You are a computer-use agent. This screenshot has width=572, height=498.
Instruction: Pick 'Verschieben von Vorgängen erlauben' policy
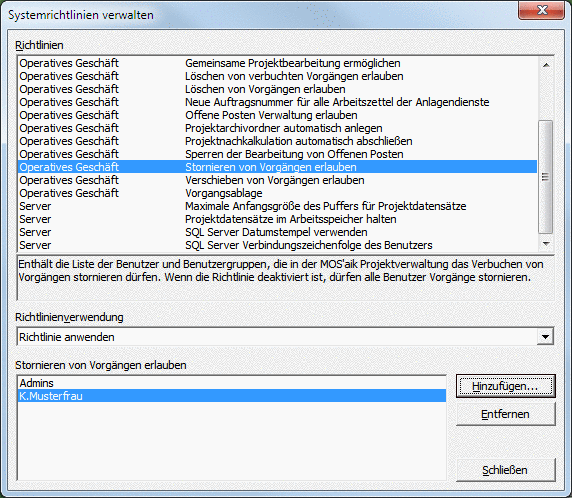coord(277,180)
